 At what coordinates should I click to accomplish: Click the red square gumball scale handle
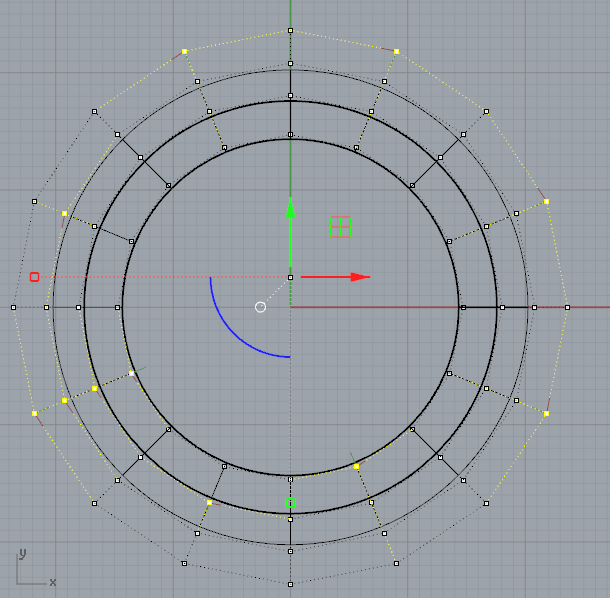click(34, 277)
